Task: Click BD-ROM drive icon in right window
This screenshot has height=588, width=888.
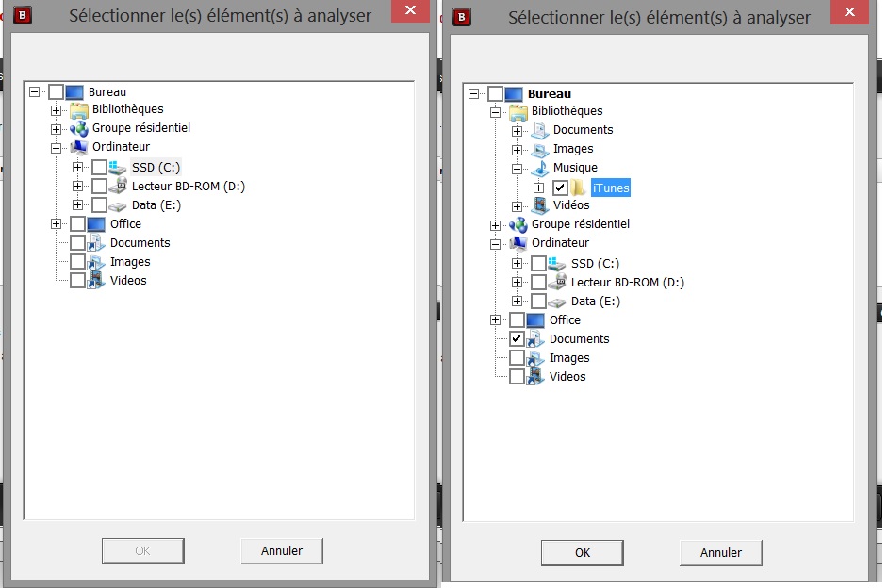Action: click(557, 282)
